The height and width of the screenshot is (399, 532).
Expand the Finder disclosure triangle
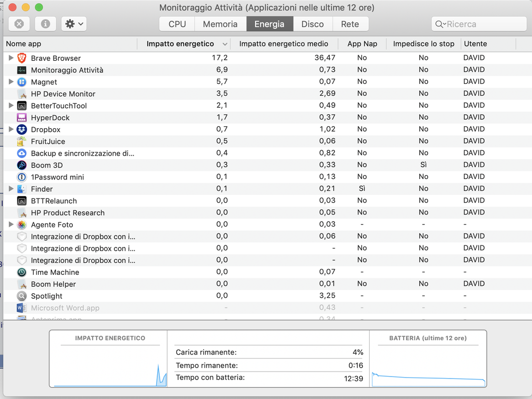point(11,189)
